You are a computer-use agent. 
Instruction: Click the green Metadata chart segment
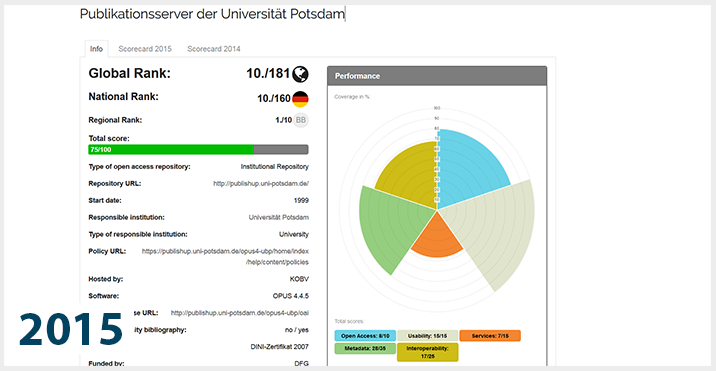point(388,226)
